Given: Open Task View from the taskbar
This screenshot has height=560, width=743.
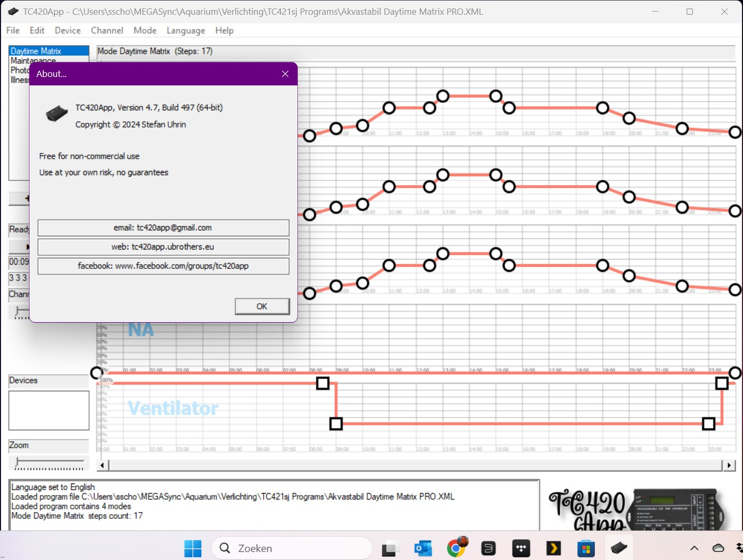Looking at the screenshot, I should click(x=390, y=548).
